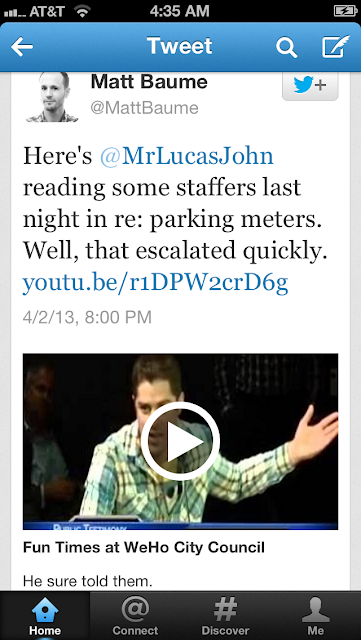
Task: Tap the 4/2/13, 8:00 PM timestamp
Action: point(87,317)
